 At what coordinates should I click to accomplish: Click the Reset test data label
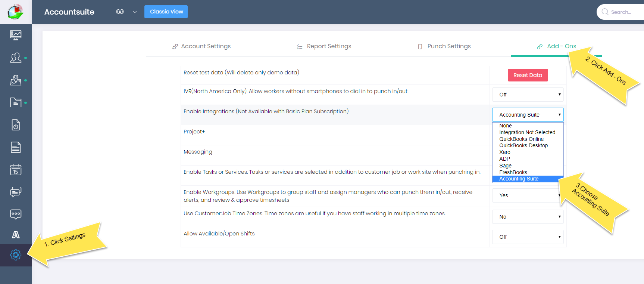tap(241, 72)
